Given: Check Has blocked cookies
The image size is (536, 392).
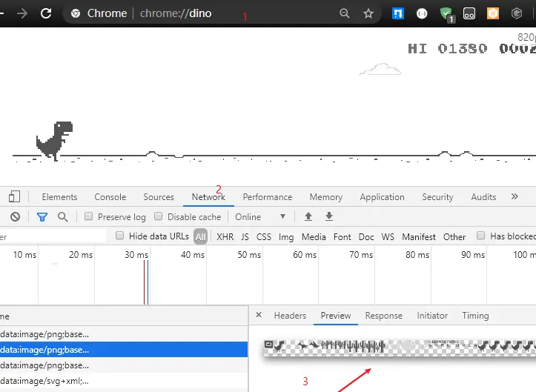Looking at the screenshot, I should pos(480,236).
